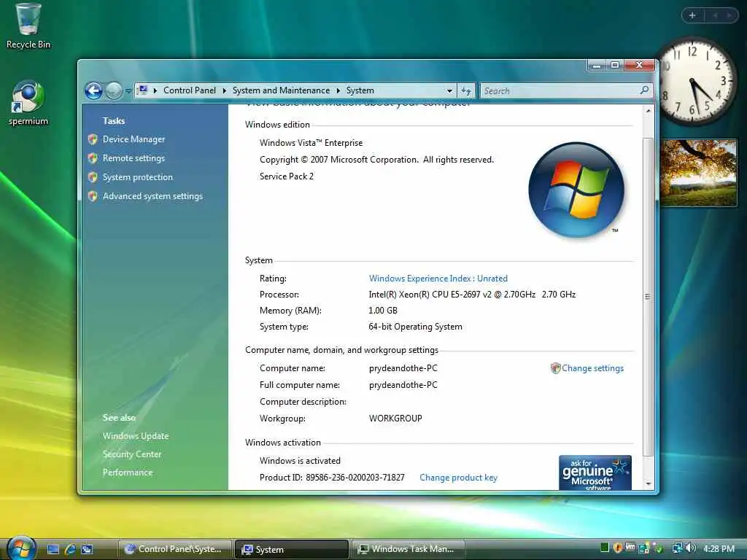Click the shield icon beside Change settings
The height and width of the screenshot is (560, 747).
[555, 368]
